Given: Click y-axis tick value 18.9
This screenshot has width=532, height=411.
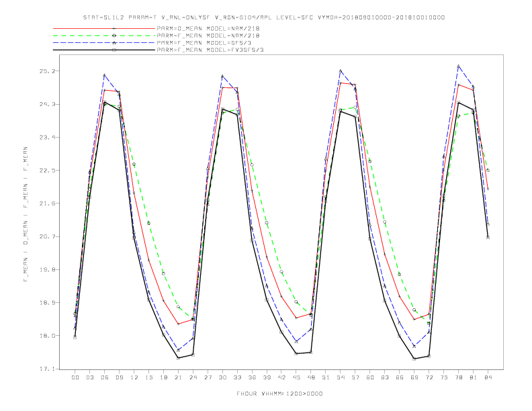Looking at the screenshot, I should 47,302.
